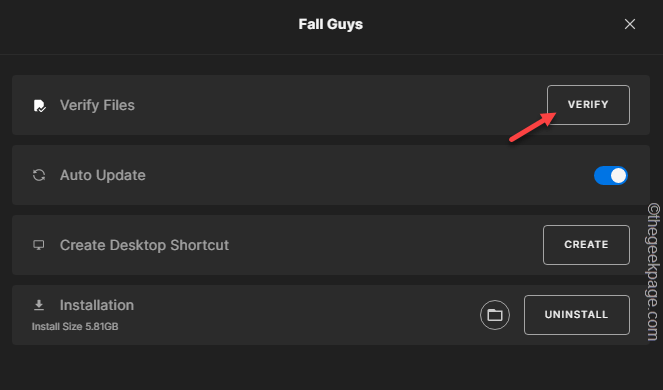663x390 pixels.
Task: Close the Fall Guys dialog with X
Action: tap(630, 24)
